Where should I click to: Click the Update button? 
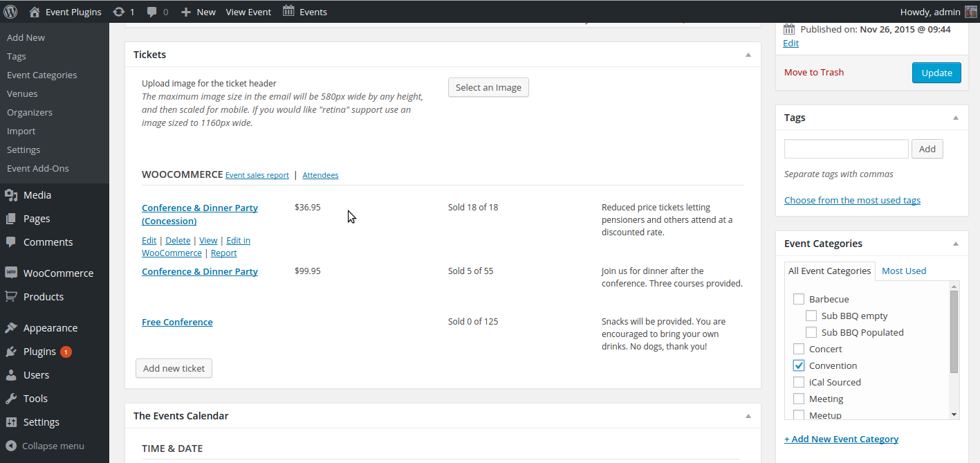[936, 73]
